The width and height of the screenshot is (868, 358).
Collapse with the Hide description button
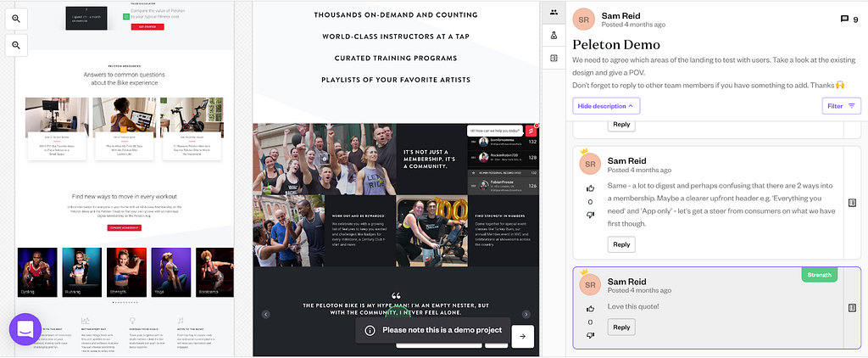[606, 106]
